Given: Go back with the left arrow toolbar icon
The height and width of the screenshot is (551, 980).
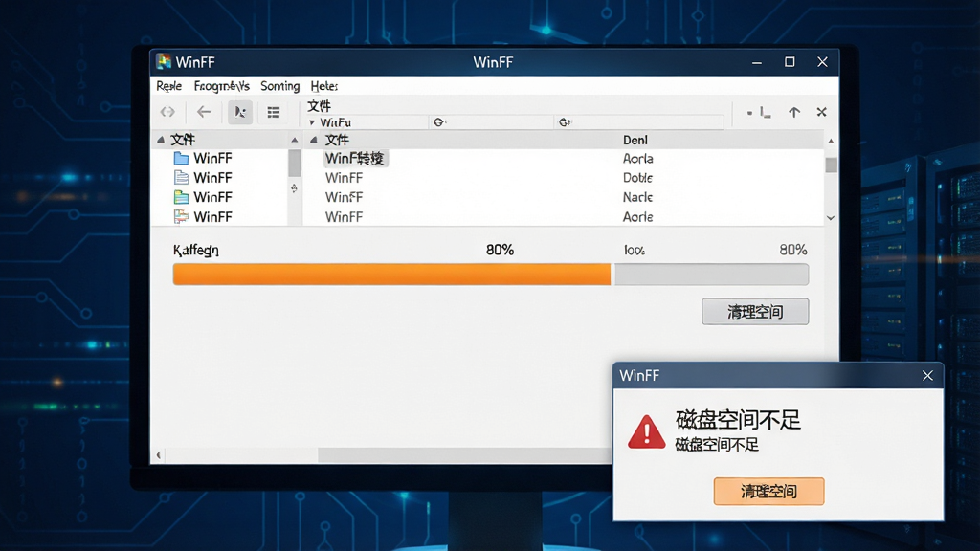Looking at the screenshot, I should pos(204,112).
